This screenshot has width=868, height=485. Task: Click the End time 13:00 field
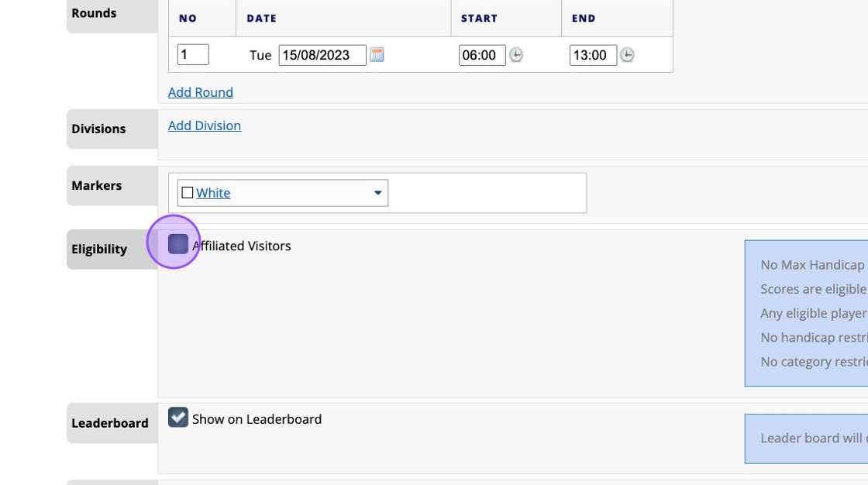(593, 55)
